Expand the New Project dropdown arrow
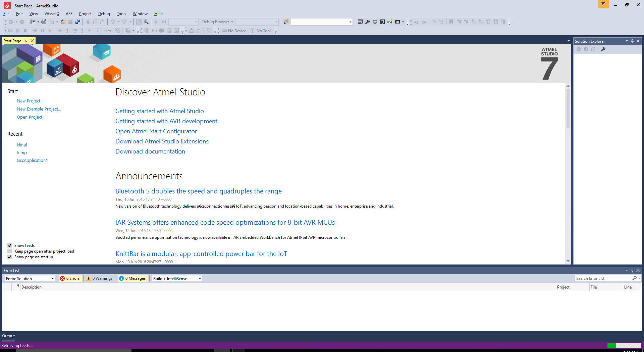Image resolution: width=644 pixels, height=352 pixels. [x=38, y=22]
